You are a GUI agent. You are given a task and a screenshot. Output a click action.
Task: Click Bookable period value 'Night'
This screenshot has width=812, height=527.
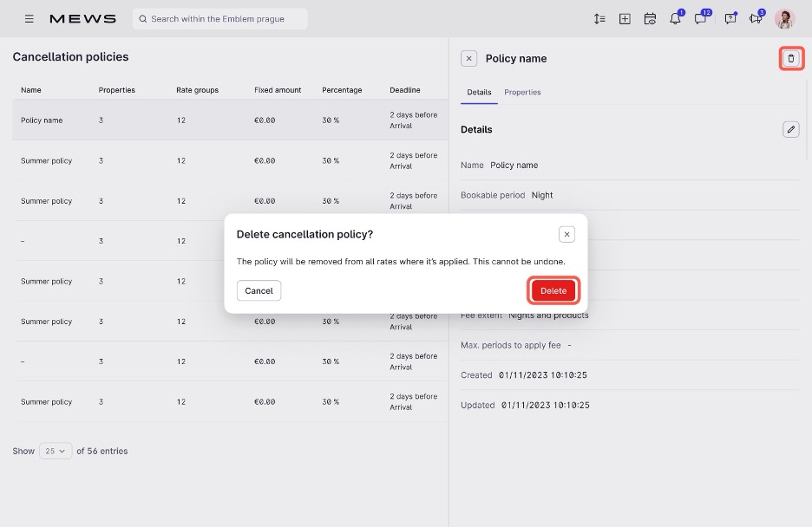(542, 195)
